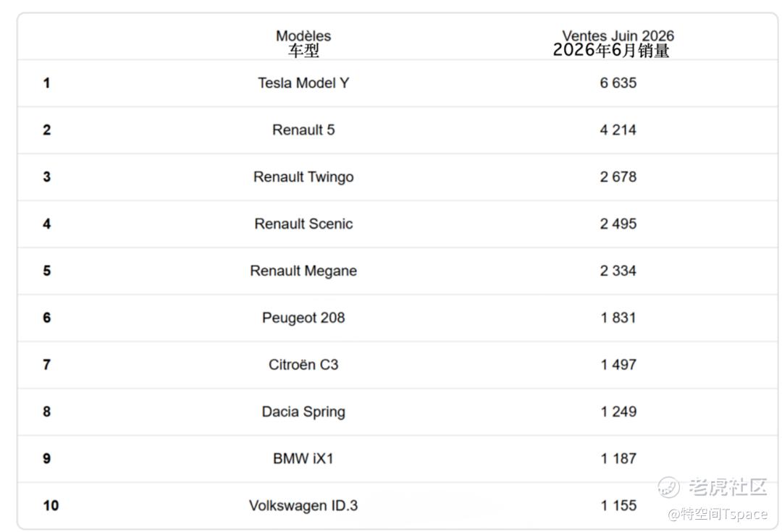Click the sales figure 6 635

click(618, 83)
